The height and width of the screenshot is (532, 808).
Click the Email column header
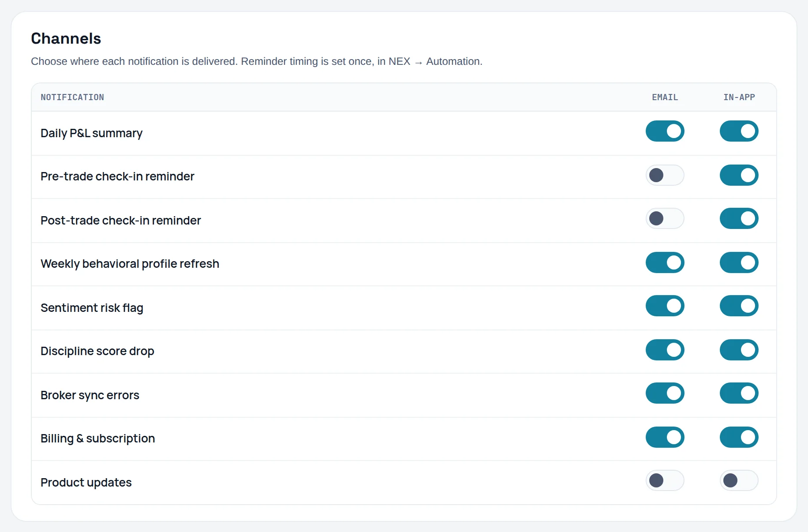coord(665,97)
